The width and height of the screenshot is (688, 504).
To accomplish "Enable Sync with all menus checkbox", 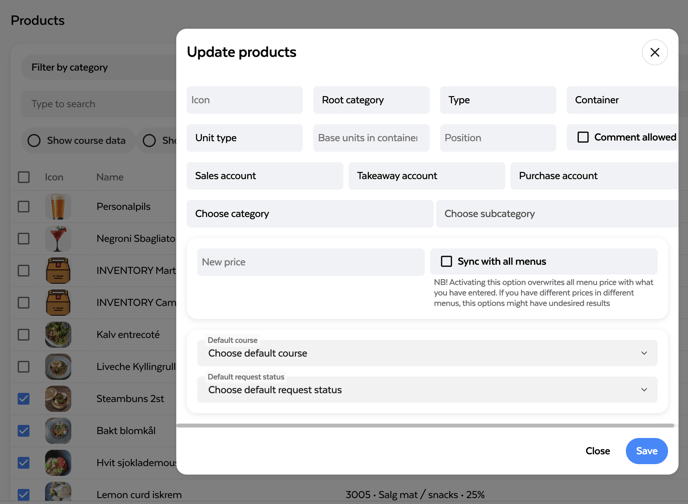I will click(446, 261).
